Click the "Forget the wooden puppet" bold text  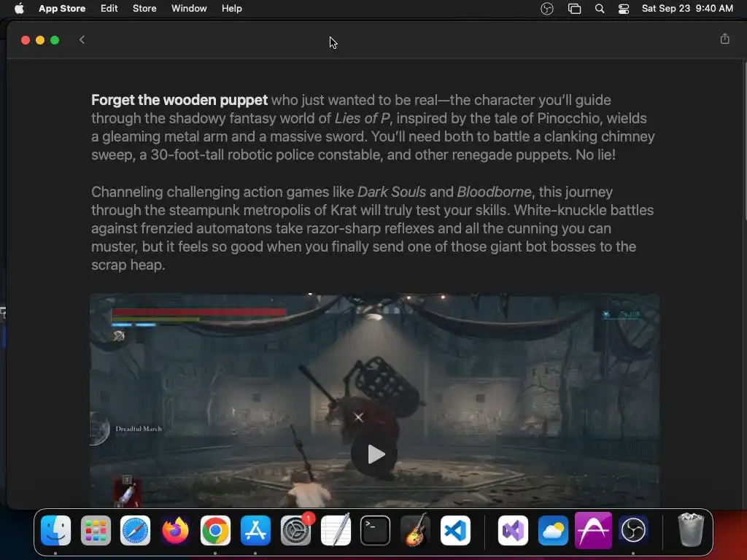coord(179,100)
